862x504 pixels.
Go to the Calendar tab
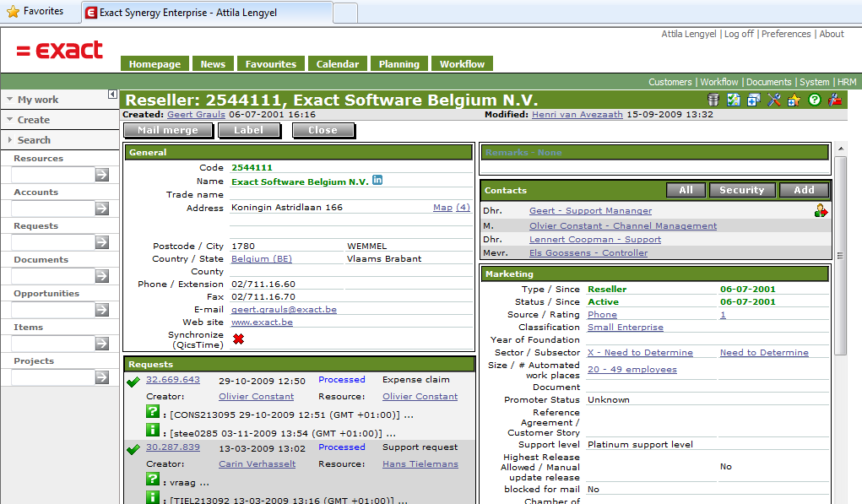[x=337, y=64]
